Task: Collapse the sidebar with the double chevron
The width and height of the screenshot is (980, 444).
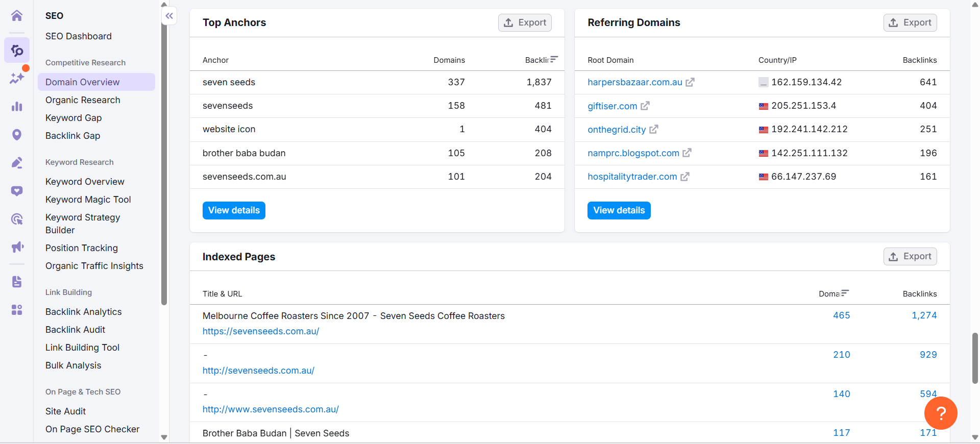Action: (x=169, y=16)
